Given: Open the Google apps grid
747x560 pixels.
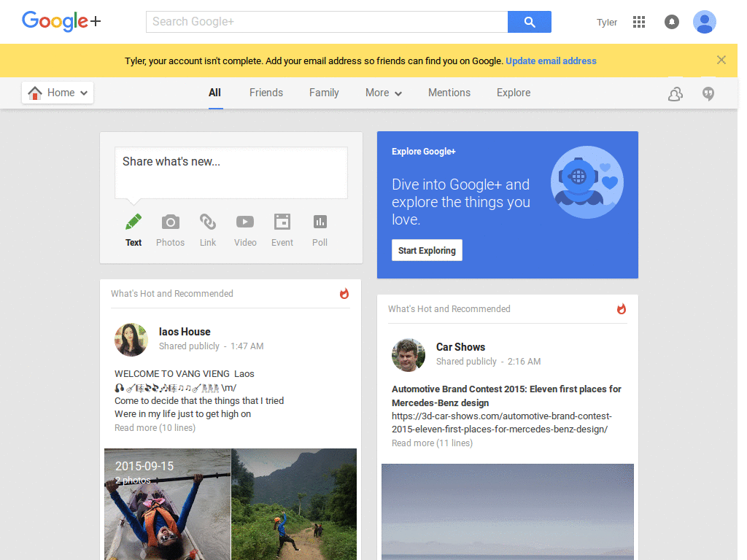Looking at the screenshot, I should 639,22.
